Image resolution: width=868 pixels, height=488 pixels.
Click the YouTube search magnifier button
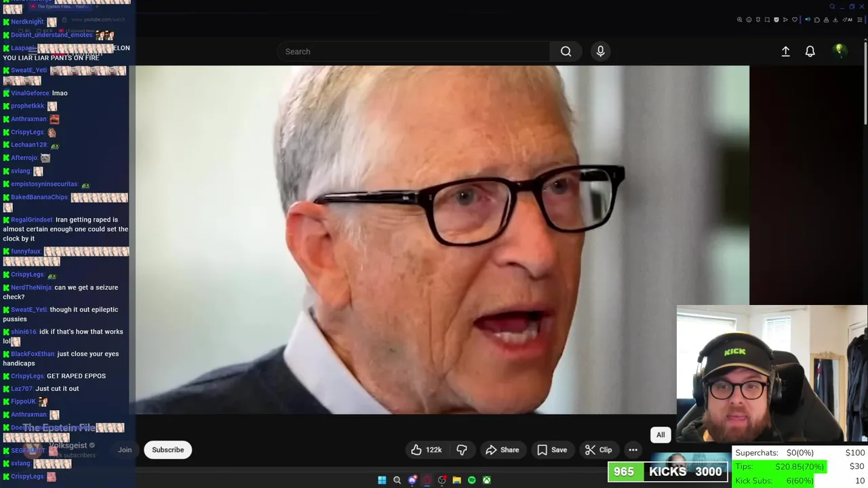[x=566, y=52]
